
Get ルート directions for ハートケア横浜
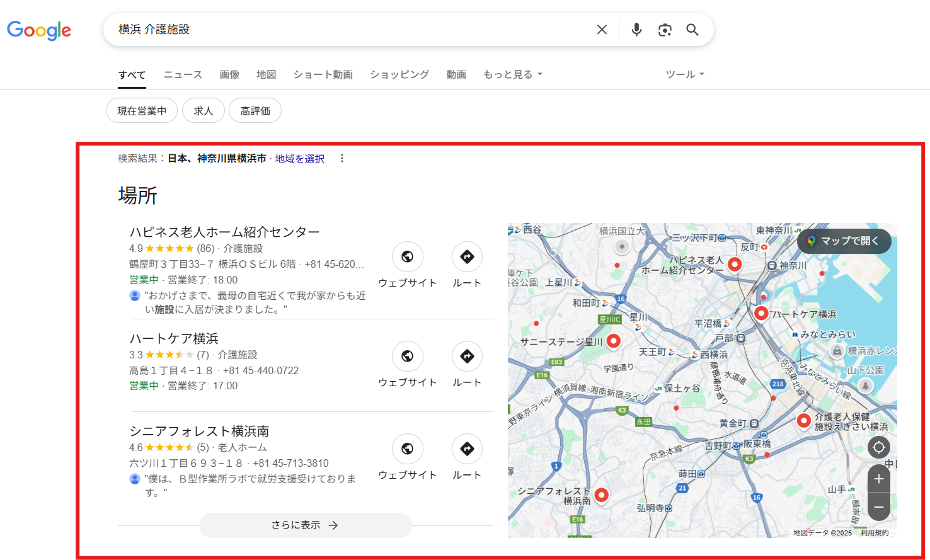click(x=466, y=357)
